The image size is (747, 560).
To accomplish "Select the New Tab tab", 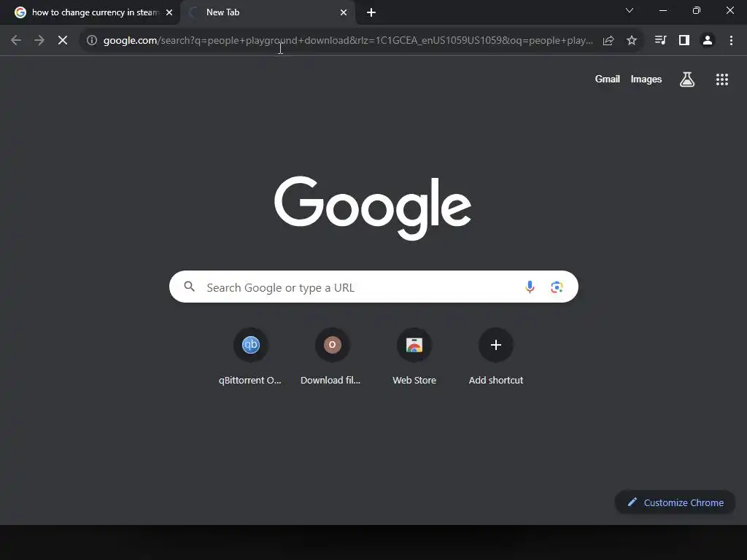I will 267,13.
